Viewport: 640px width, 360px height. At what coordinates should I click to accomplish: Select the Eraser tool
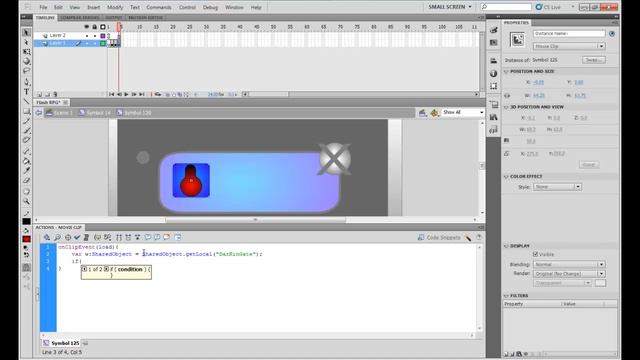(27, 180)
